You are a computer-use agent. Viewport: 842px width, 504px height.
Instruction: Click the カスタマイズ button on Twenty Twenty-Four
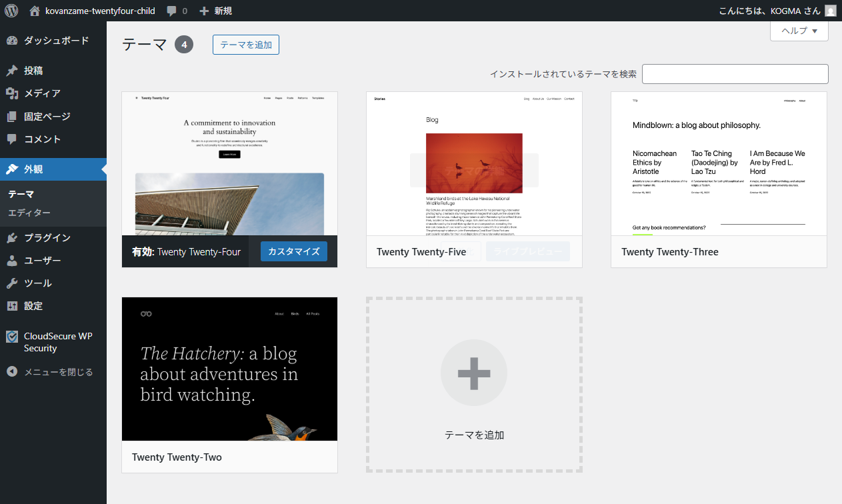pyautogui.click(x=293, y=251)
